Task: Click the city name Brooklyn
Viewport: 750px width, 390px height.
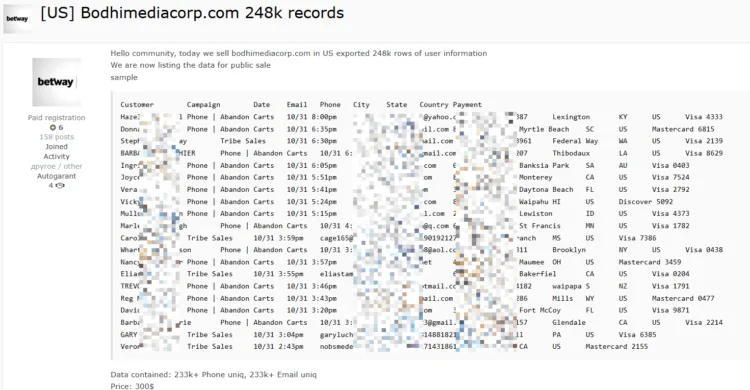Action: (569, 250)
